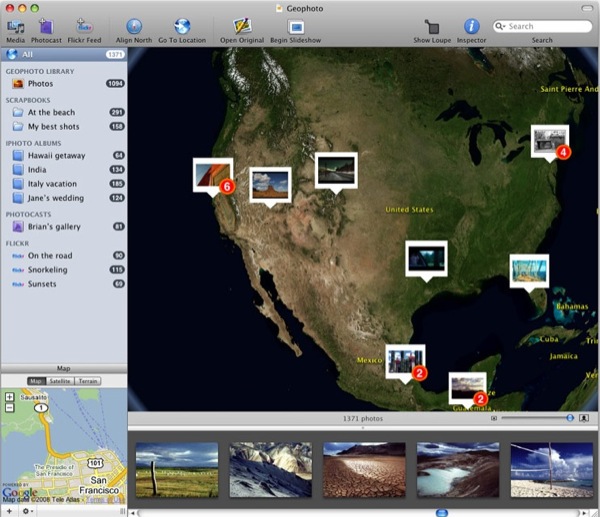Zoom in on the mini map
This screenshot has height=517, width=600.
[x=9, y=396]
